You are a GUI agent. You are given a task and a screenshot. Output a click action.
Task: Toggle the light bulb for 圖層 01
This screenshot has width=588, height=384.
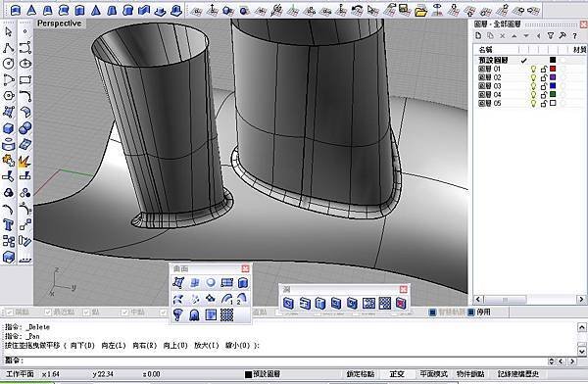(x=533, y=69)
